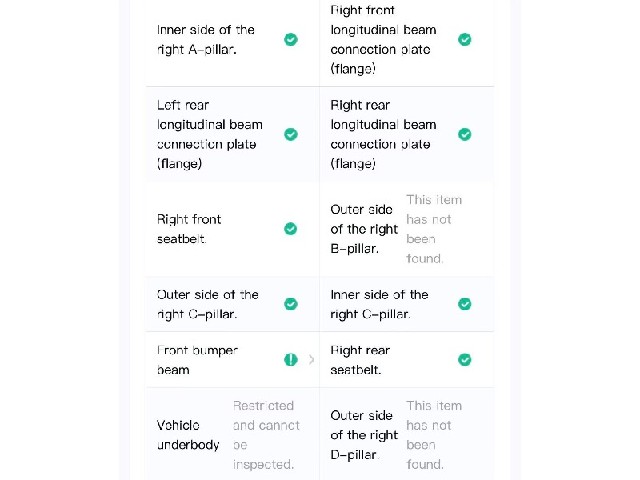Expand Front bumper beam details chevron
Image resolution: width=640 pixels, height=480 pixels.
[x=311, y=360]
